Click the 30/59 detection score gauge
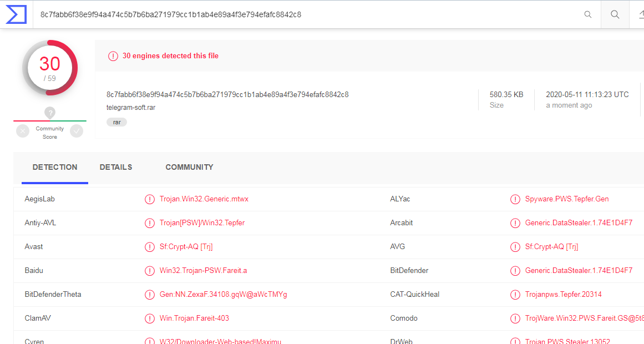The width and height of the screenshot is (644, 344). [50, 68]
